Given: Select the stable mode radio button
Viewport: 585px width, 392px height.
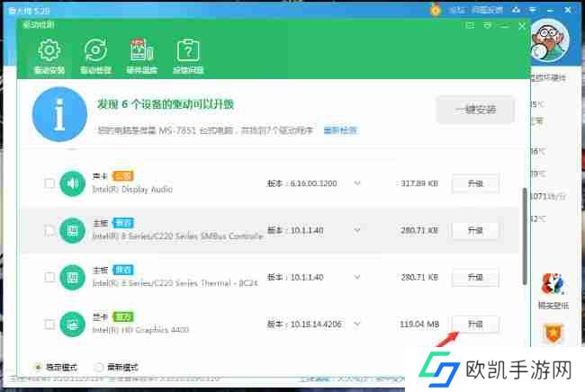Looking at the screenshot, I should coord(38,368).
